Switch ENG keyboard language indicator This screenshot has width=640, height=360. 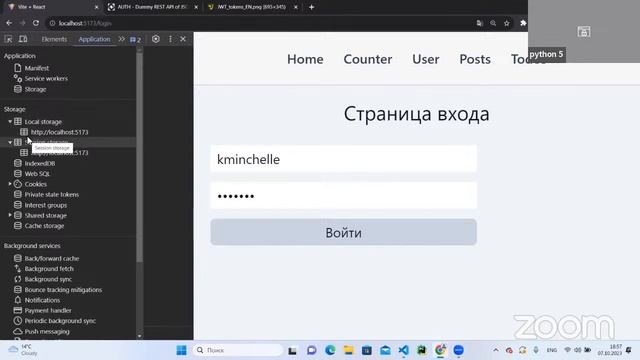552,350
